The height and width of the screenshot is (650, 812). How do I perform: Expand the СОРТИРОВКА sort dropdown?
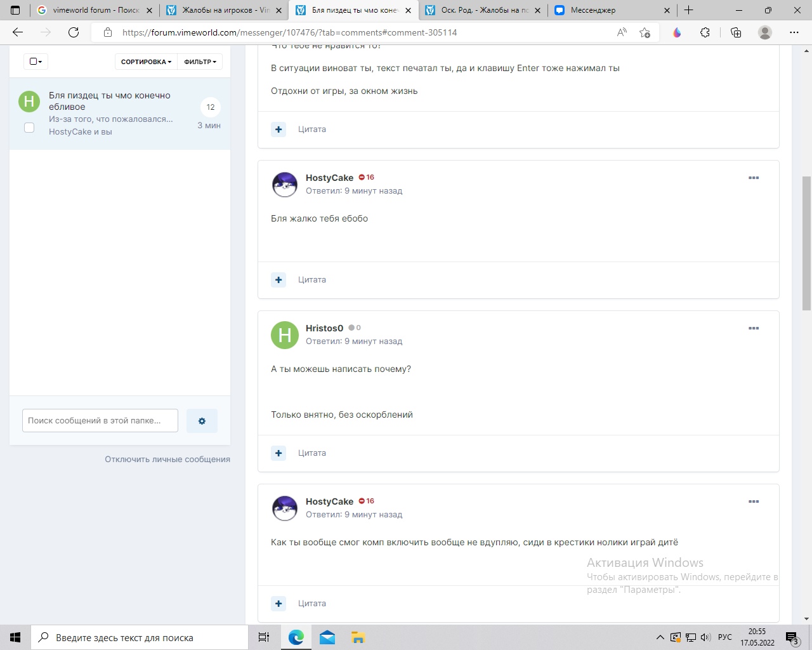coord(146,62)
